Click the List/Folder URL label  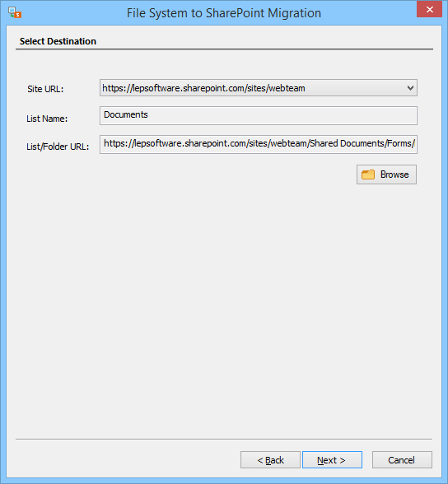point(58,147)
